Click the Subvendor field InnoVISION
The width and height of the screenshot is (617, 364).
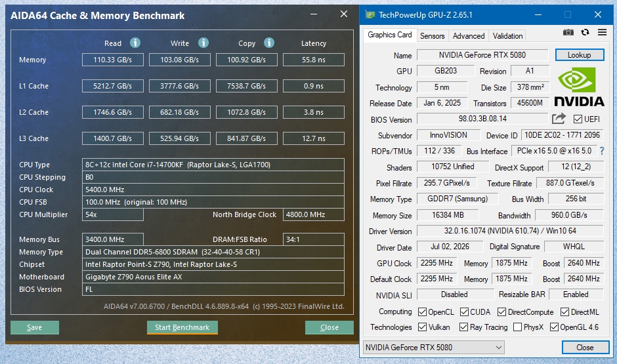point(448,135)
